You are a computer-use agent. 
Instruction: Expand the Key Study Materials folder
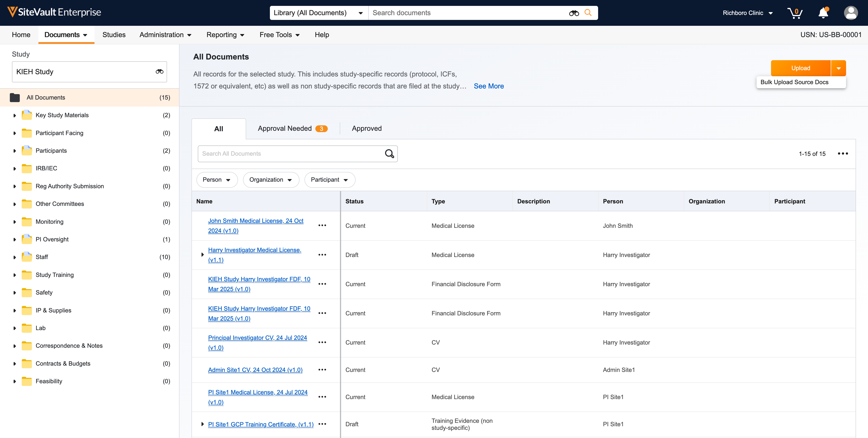tap(14, 115)
